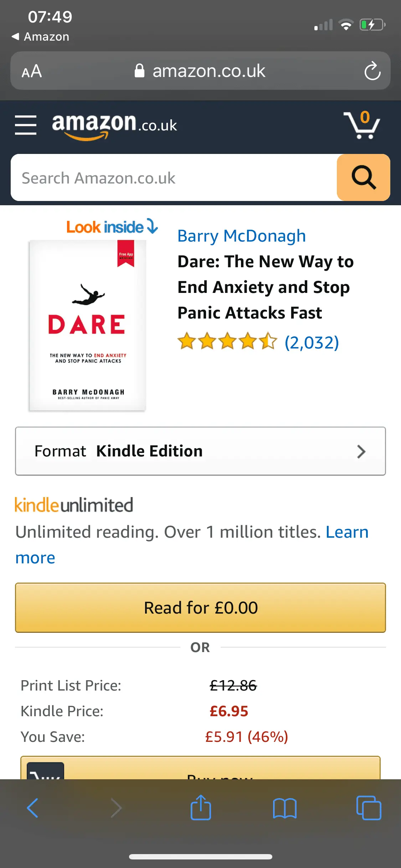Tap the DARE book cover thumbnail

87,325
